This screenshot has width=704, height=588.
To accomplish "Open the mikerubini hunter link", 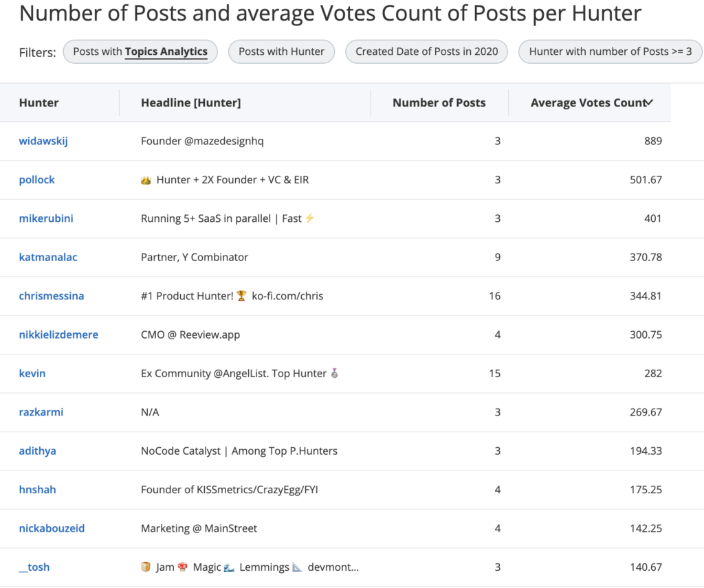I will pos(46,218).
